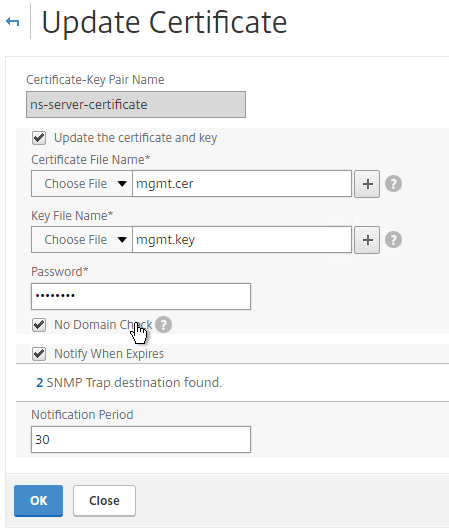Open help icon for Certificate File Name

393,184
